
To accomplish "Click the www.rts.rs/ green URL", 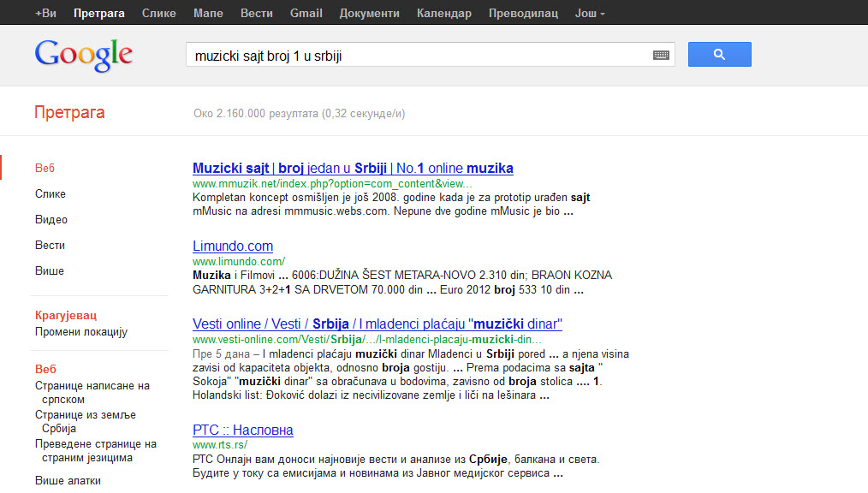I will pos(220,444).
